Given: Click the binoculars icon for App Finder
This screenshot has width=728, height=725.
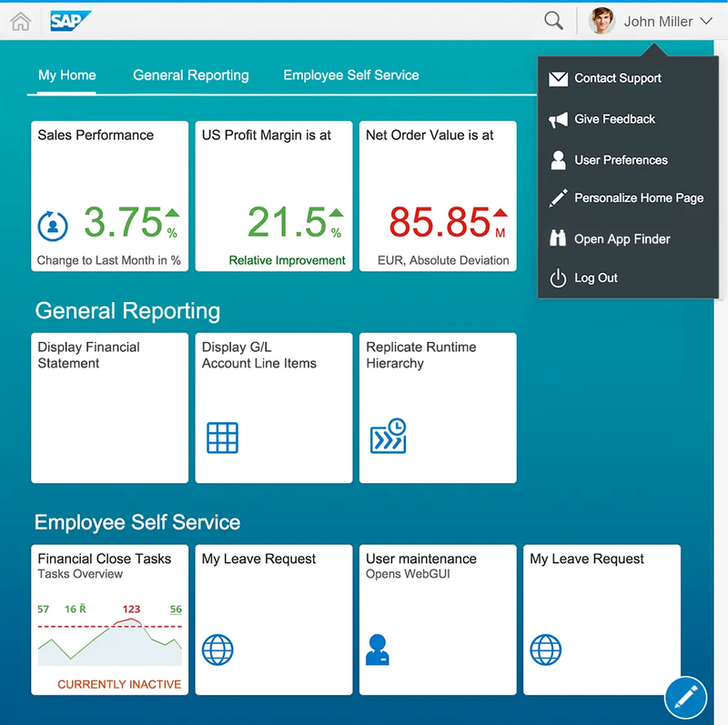Looking at the screenshot, I should [558, 237].
